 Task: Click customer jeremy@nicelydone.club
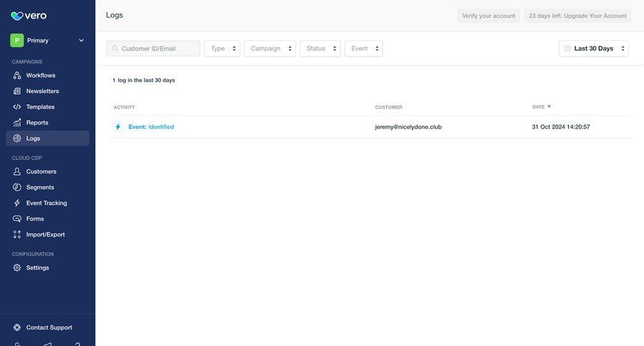coord(409,127)
